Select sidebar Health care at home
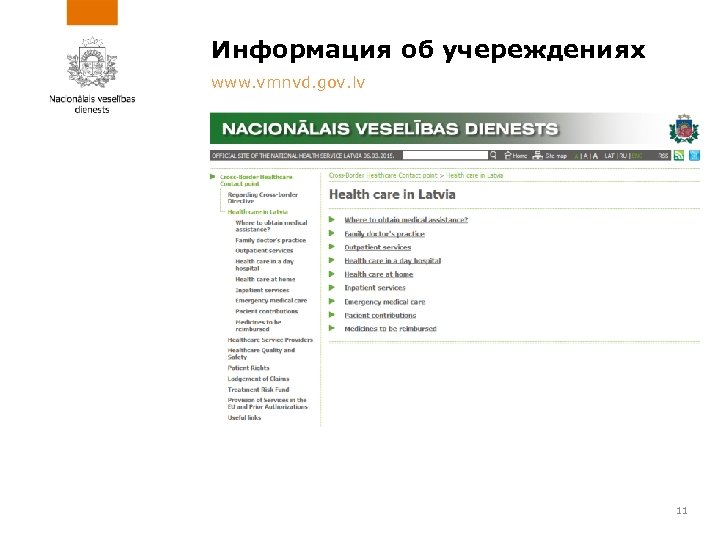Image resolution: width=720 pixels, height=540 pixels. [x=265, y=279]
